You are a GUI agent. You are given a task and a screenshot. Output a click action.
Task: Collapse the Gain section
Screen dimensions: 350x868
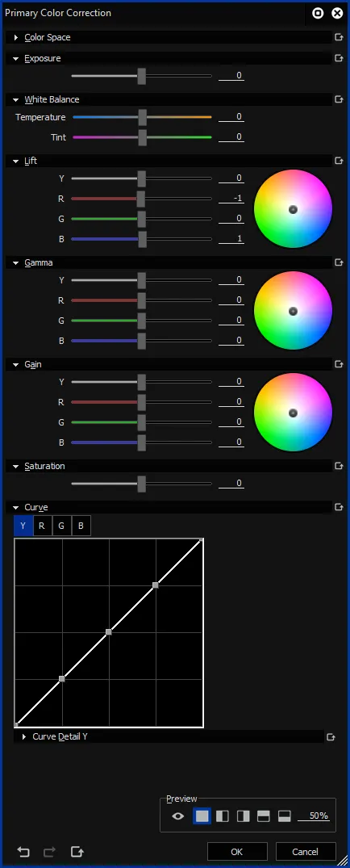pyautogui.click(x=15, y=365)
